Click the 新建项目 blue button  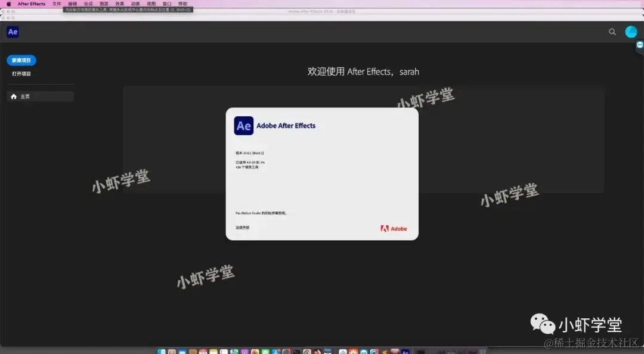coord(21,60)
